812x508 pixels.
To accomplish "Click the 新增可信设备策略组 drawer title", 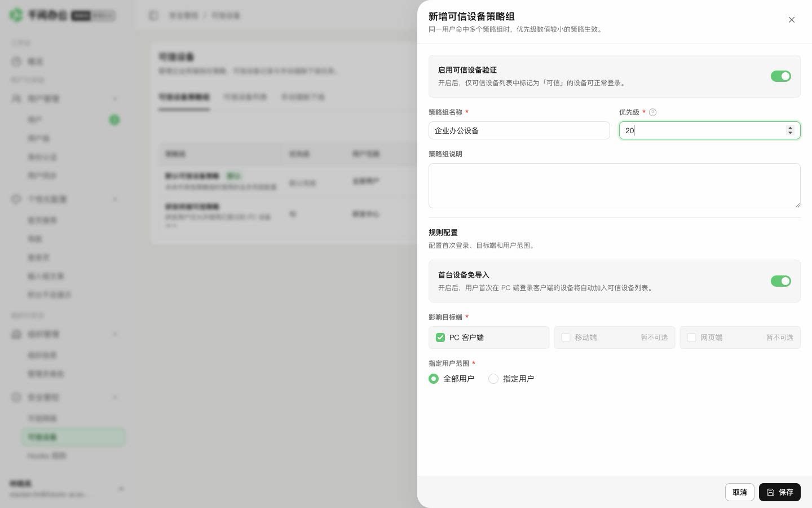I will (x=471, y=16).
